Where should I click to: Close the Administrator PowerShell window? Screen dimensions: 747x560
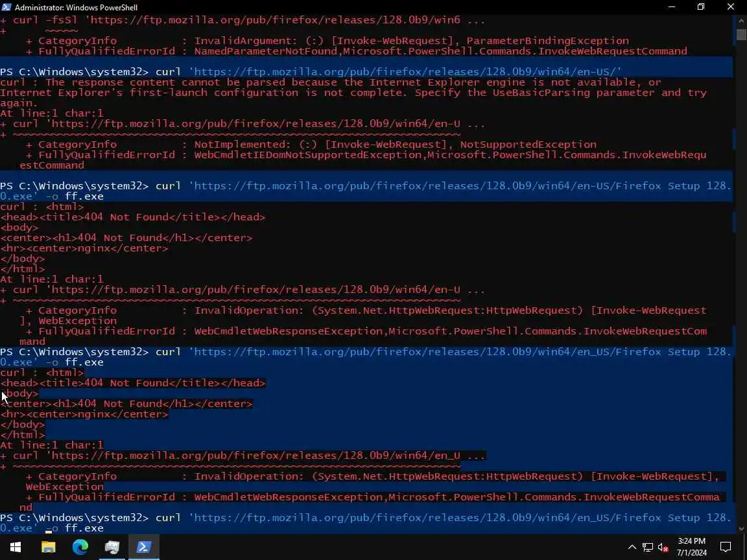[731, 7]
